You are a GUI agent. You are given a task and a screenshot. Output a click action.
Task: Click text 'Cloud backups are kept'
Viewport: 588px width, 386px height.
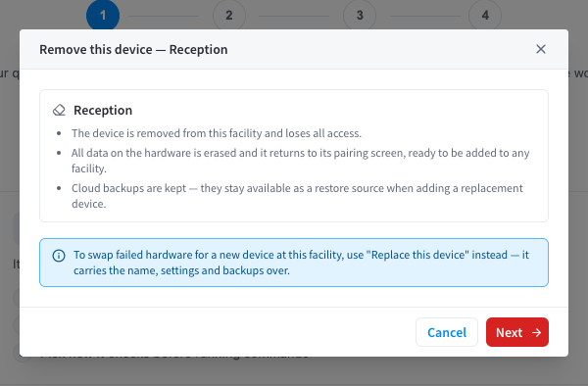[128, 188]
